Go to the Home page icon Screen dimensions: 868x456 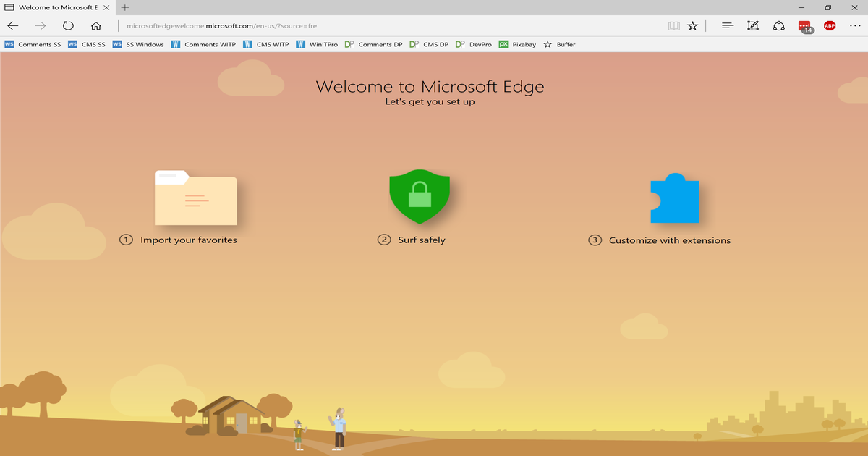[95, 25]
